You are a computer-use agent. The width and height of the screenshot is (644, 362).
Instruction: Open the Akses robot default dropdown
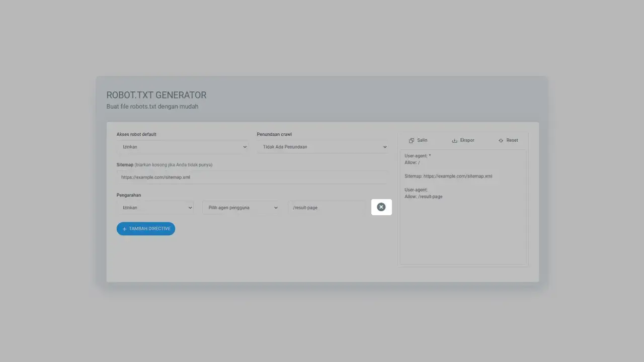(x=182, y=147)
